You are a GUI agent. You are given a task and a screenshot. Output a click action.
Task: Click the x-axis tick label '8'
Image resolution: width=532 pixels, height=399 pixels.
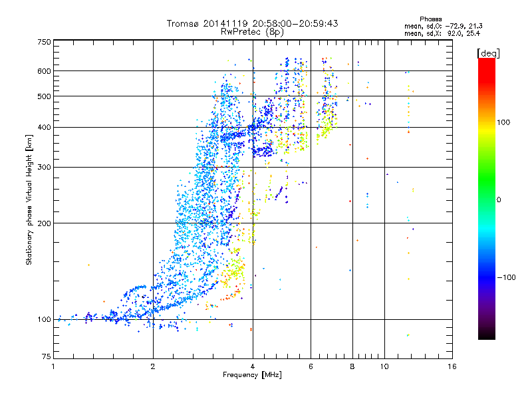pyautogui.click(x=352, y=366)
